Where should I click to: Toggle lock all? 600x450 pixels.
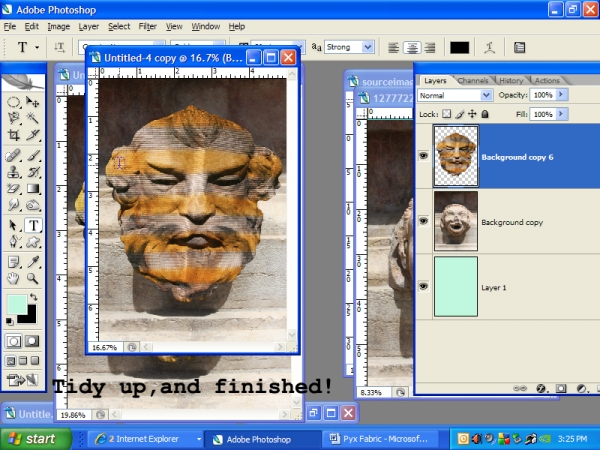tap(485, 114)
